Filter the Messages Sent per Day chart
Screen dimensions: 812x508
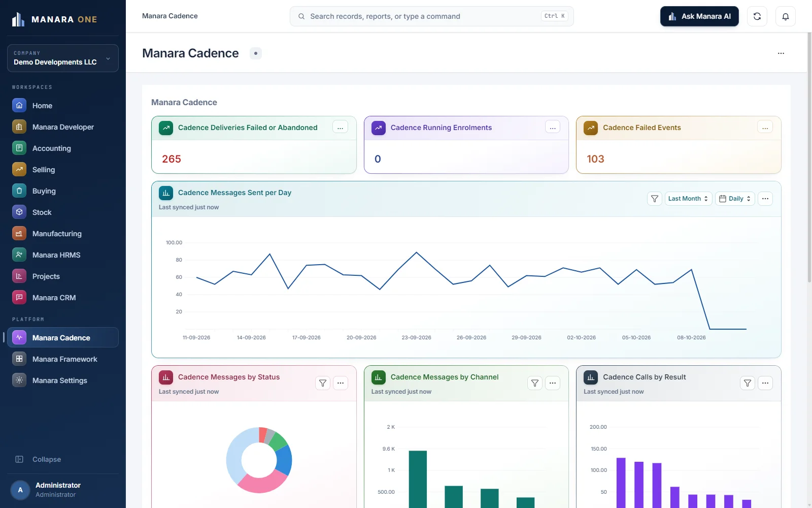[655, 199]
